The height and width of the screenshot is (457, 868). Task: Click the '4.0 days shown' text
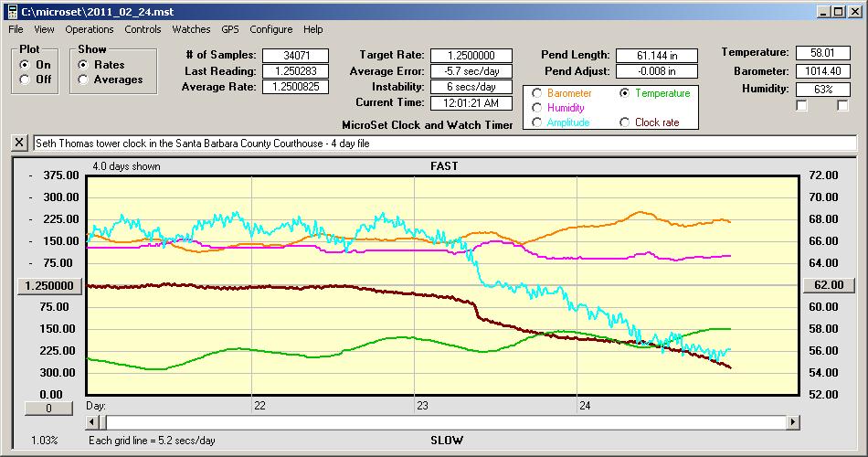pyautogui.click(x=126, y=166)
